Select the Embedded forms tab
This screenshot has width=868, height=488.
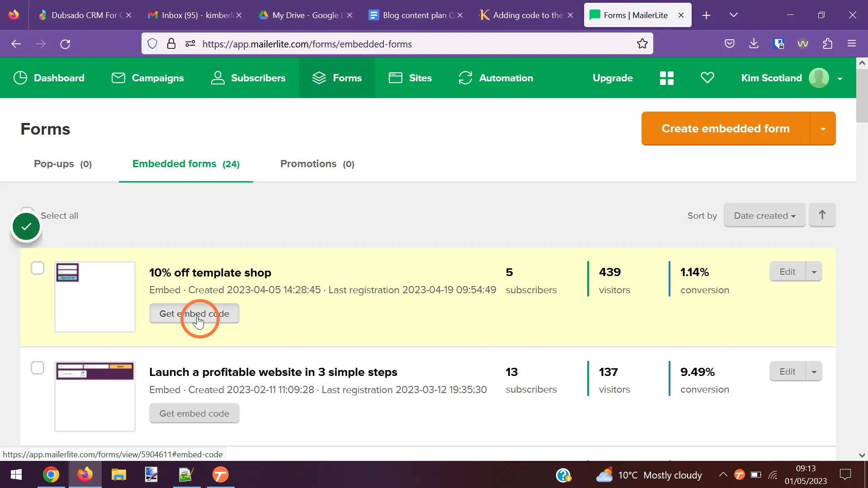(x=186, y=164)
